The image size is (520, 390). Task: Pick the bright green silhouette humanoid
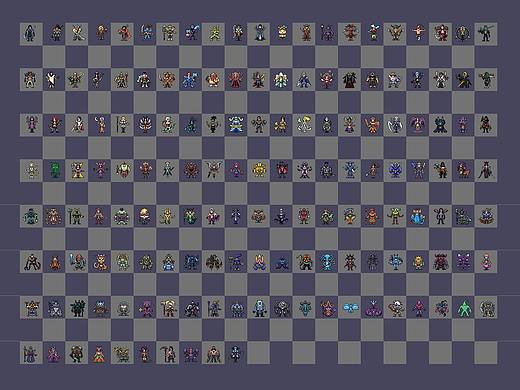(463, 308)
